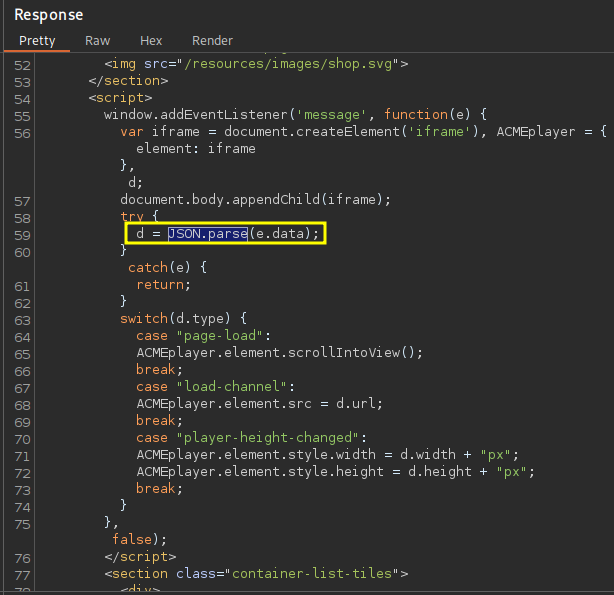614x595 pixels.
Task: Click the 'element: iframe' property line
Action: pyautogui.click(x=196, y=149)
